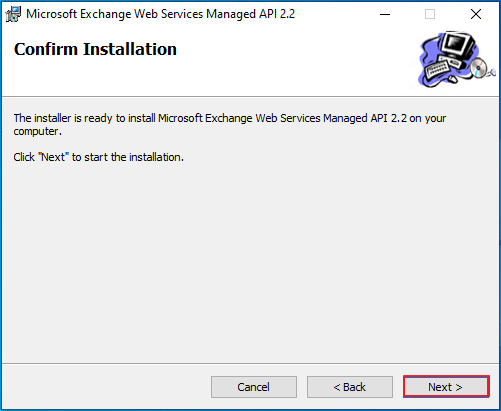Click the keyboard in the banner artwork

438,68
